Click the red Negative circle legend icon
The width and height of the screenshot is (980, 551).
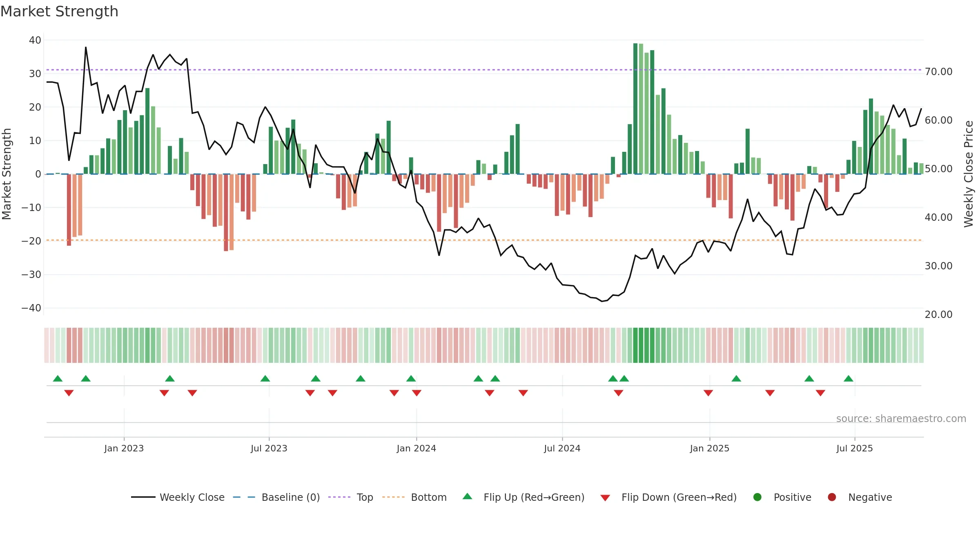coord(832,497)
